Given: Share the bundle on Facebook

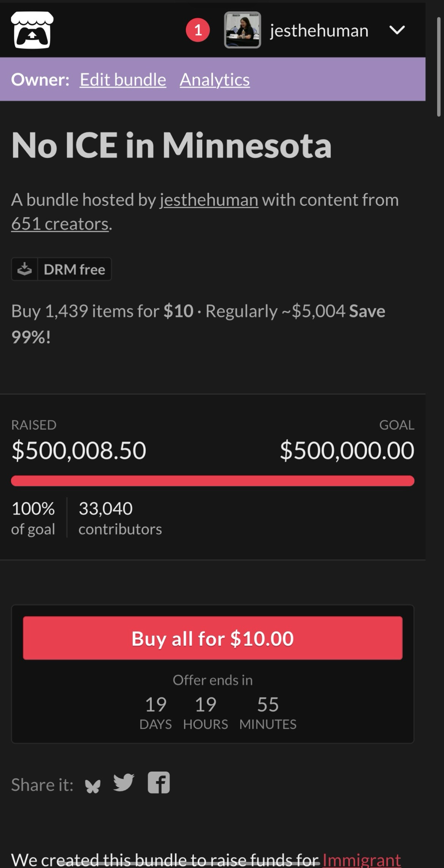Looking at the screenshot, I should [x=159, y=783].
